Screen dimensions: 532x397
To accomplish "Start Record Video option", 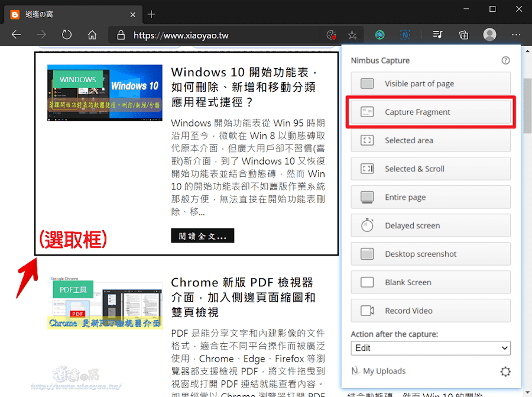I will coord(430,311).
